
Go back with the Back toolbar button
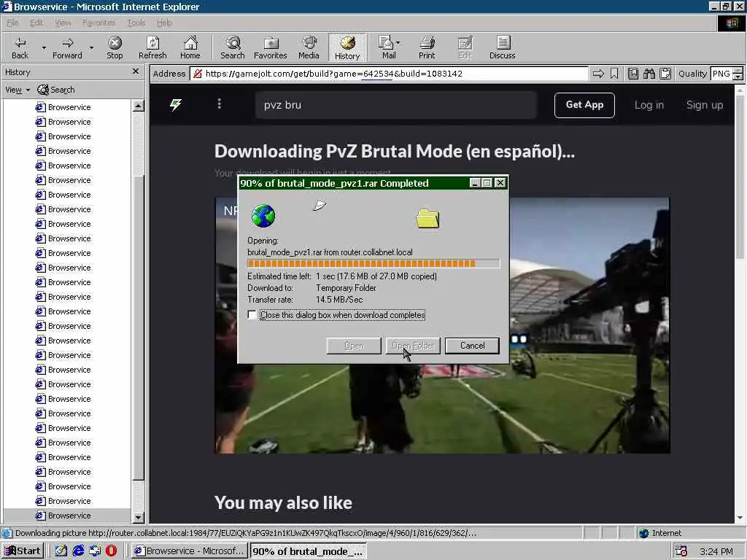tap(20, 47)
